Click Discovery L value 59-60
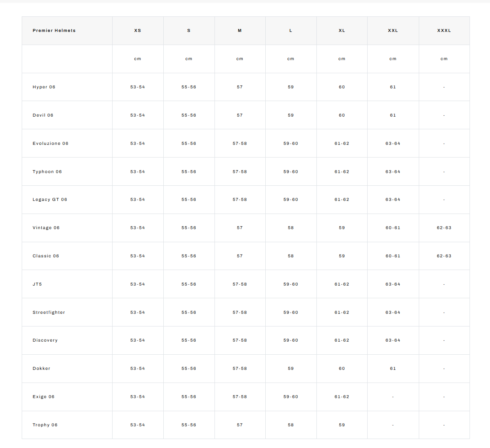This screenshot has height=448, width=490. pos(291,340)
